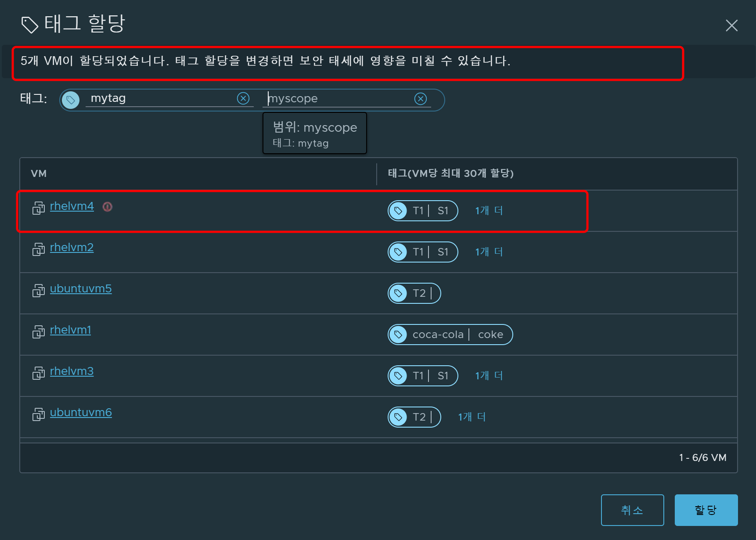The height and width of the screenshot is (540, 756).
Task: Click tag icon in rhelvm4's T1 badge
Action: 398,211
